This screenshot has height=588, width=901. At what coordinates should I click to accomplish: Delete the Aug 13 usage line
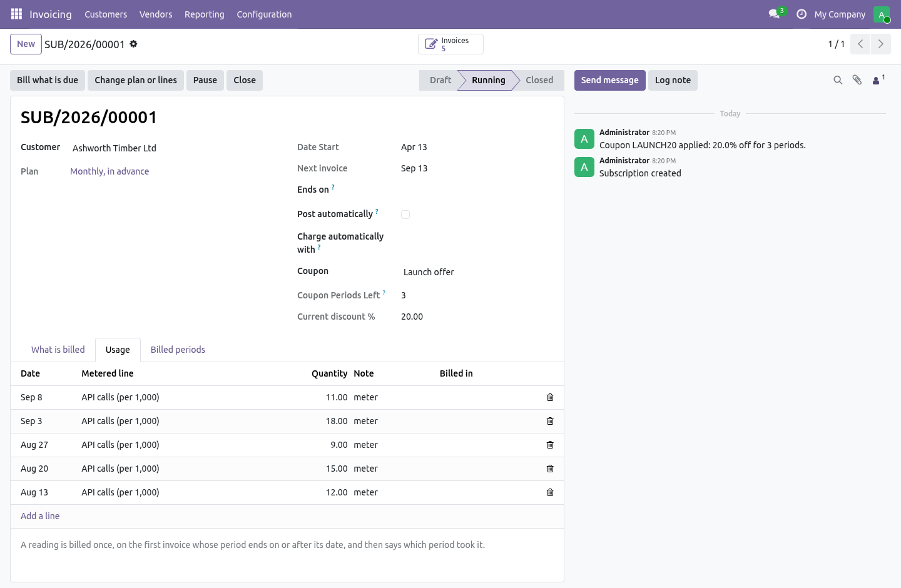point(550,492)
